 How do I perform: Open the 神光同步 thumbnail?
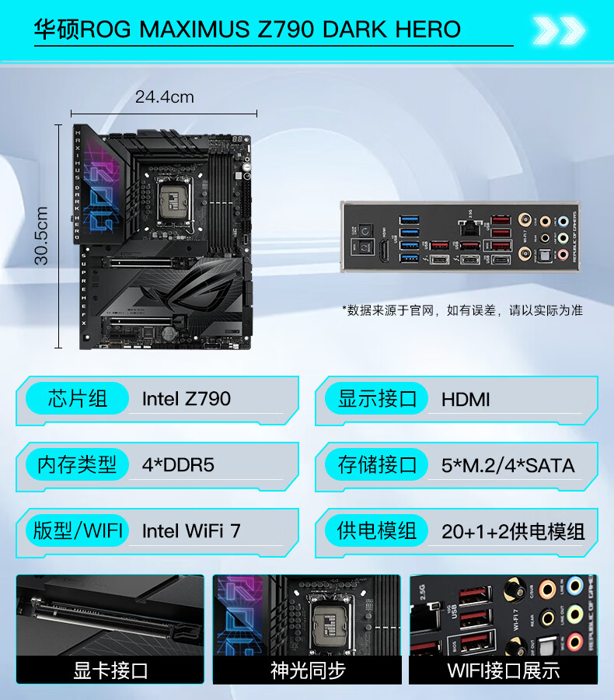(x=307, y=629)
